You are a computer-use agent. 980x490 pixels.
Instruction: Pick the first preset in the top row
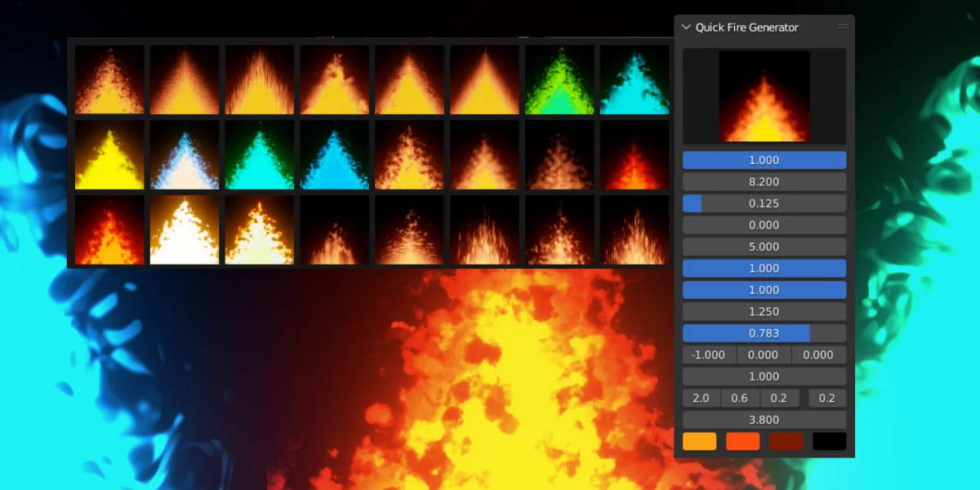(x=109, y=79)
